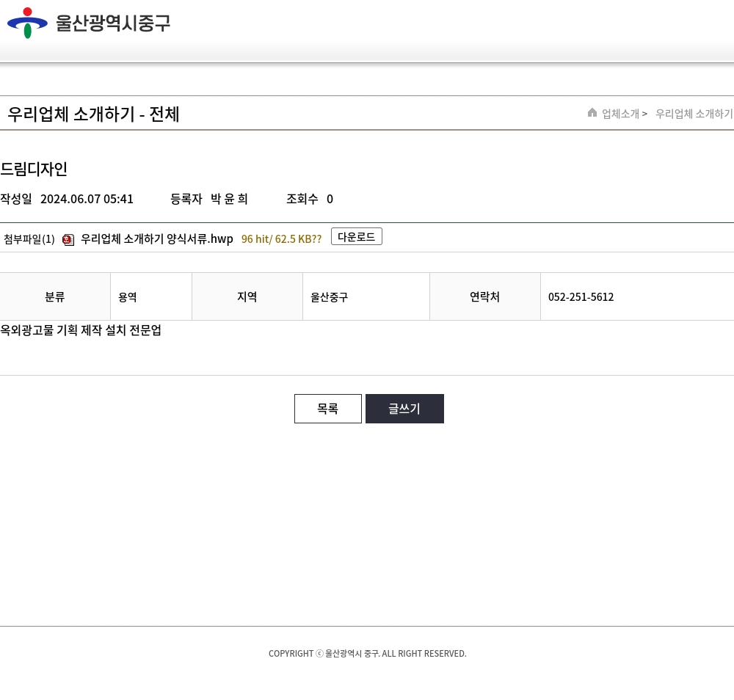Open the 울산광역시중구 site title
Viewport: 734px width, 700px height.
coord(113,23)
